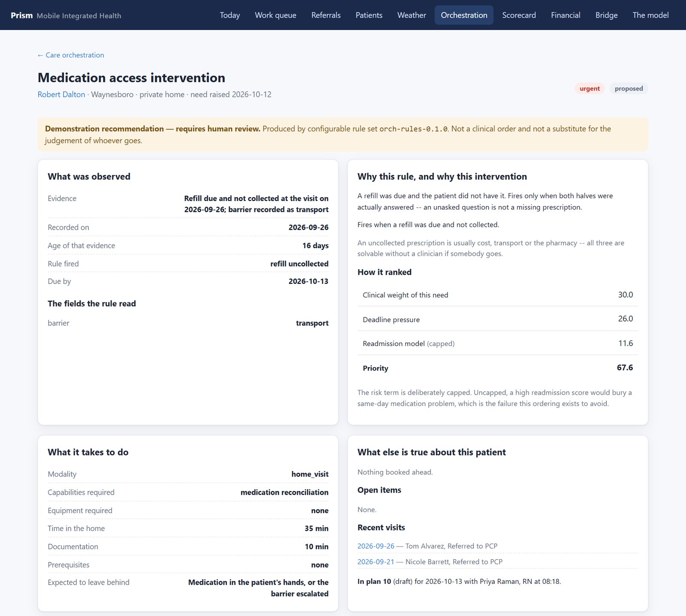Open the Referrals section
This screenshot has width=686, height=616.
[326, 15]
